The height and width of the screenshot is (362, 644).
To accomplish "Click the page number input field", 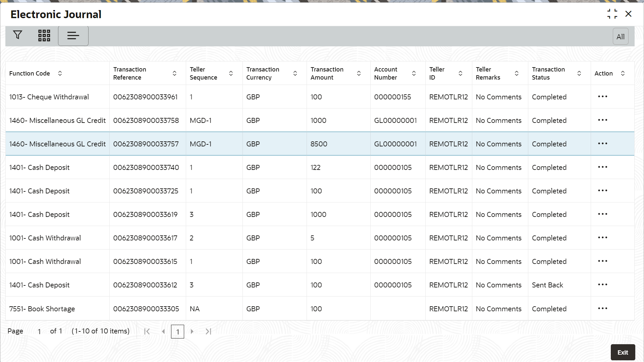I will point(39,331).
